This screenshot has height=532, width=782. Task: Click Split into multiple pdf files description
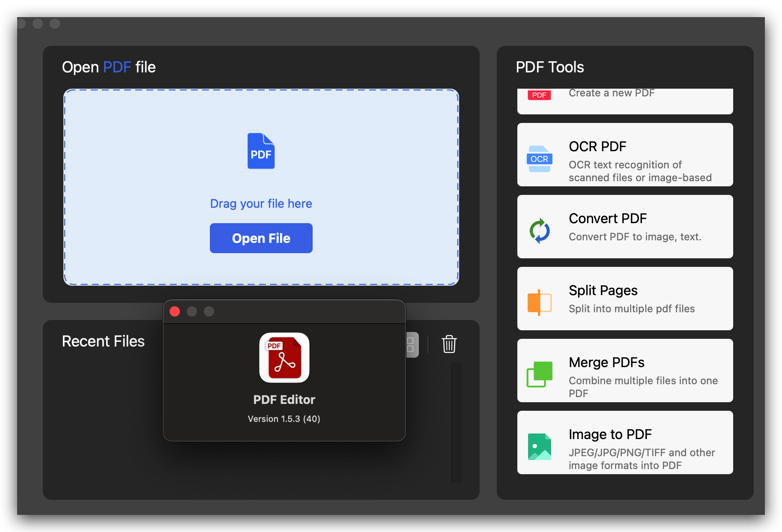pyautogui.click(x=631, y=309)
